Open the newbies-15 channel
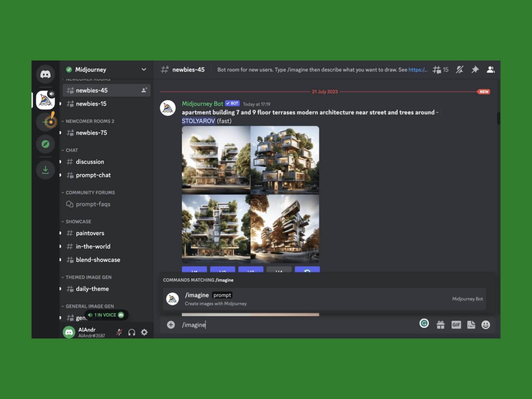The height and width of the screenshot is (399, 532). tap(106, 104)
